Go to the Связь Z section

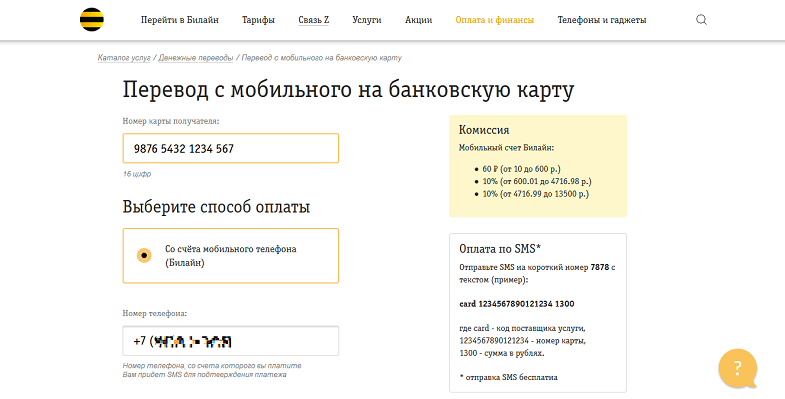click(x=313, y=20)
